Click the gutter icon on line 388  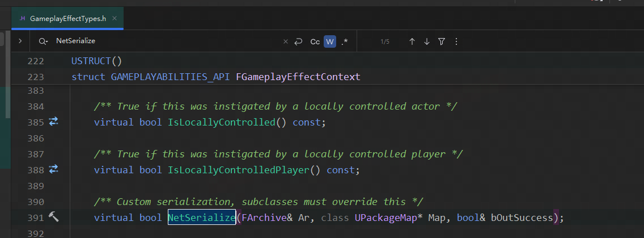click(54, 169)
